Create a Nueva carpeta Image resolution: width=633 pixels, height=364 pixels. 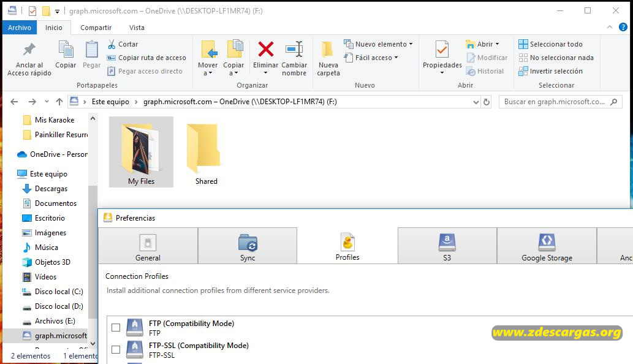click(x=328, y=59)
